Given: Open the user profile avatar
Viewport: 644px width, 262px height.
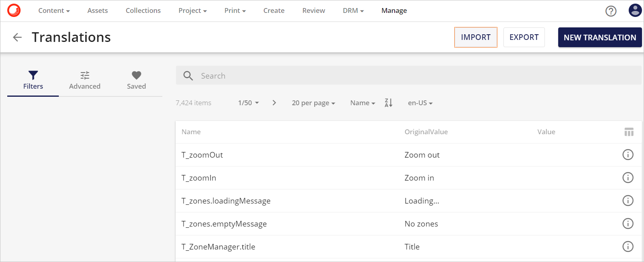Looking at the screenshot, I should pyautogui.click(x=635, y=10).
